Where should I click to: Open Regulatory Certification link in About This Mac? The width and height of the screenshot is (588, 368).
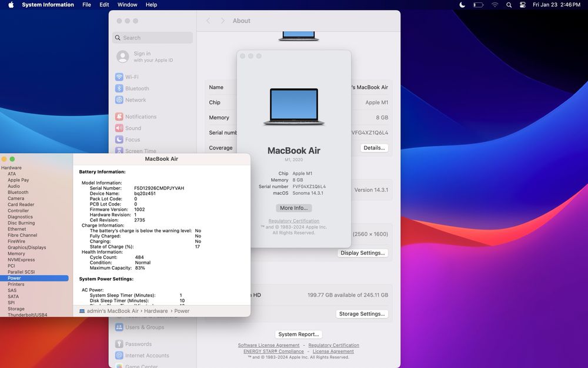click(x=293, y=221)
